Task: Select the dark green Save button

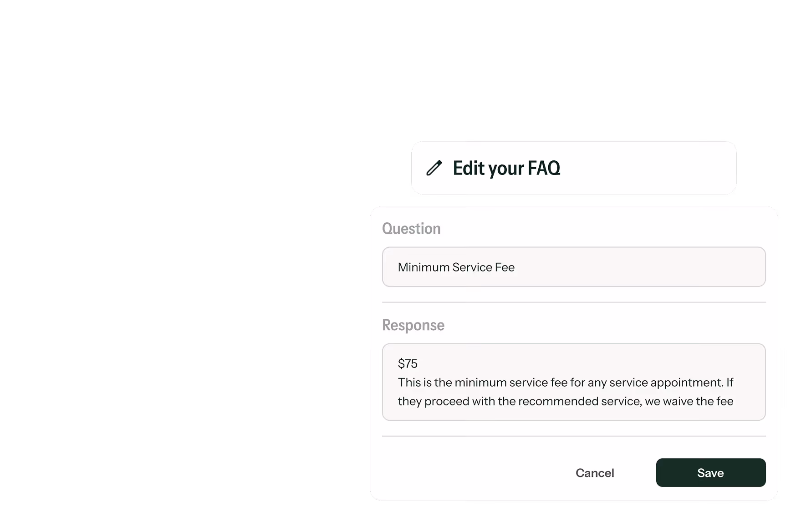Action: [x=710, y=472]
